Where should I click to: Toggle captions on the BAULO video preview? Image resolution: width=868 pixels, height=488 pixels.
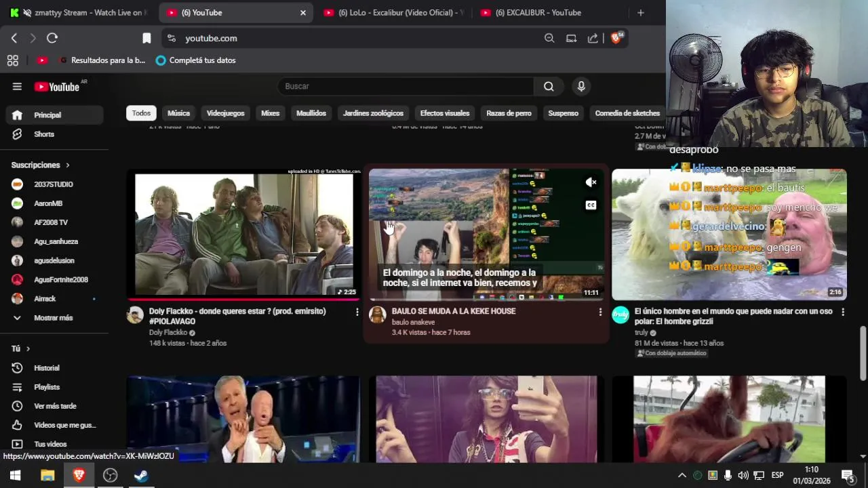(x=591, y=205)
